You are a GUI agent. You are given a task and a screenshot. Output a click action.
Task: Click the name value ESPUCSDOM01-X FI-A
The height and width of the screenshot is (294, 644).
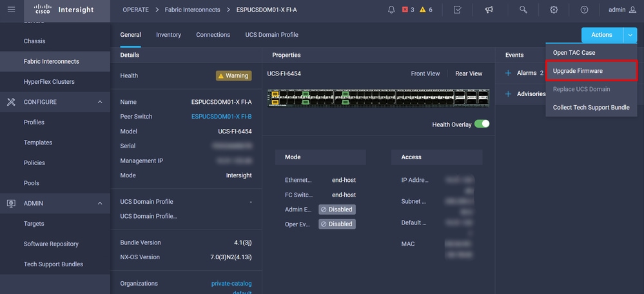[221, 102]
